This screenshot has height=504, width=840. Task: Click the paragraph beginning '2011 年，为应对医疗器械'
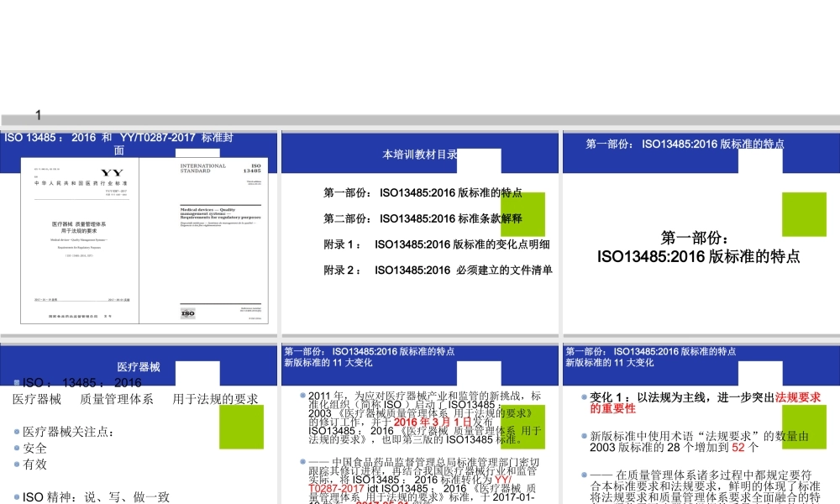point(425,417)
